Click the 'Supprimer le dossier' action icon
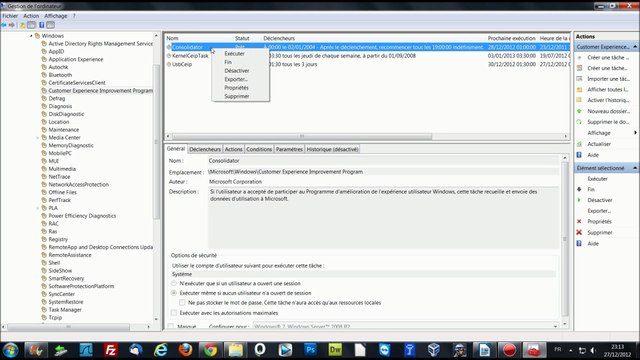Viewport: 640px width, 360px height. 579,122
